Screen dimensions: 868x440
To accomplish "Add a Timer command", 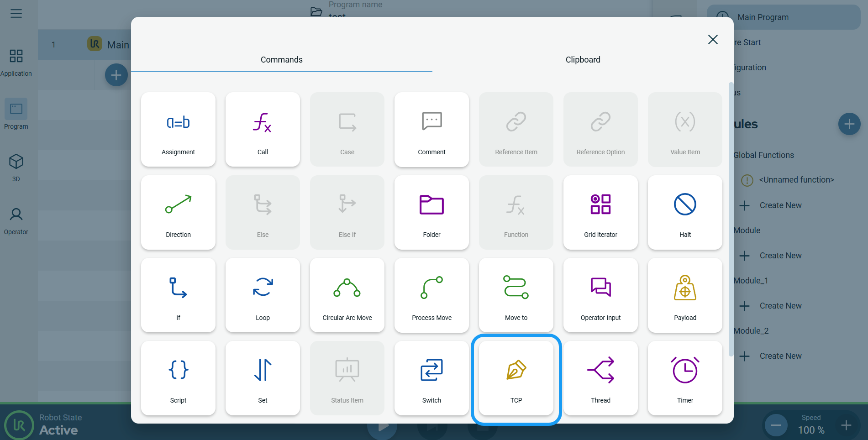I will [x=685, y=378].
